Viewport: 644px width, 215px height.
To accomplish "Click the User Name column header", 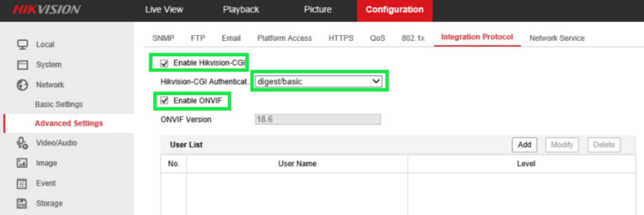I will click(297, 164).
